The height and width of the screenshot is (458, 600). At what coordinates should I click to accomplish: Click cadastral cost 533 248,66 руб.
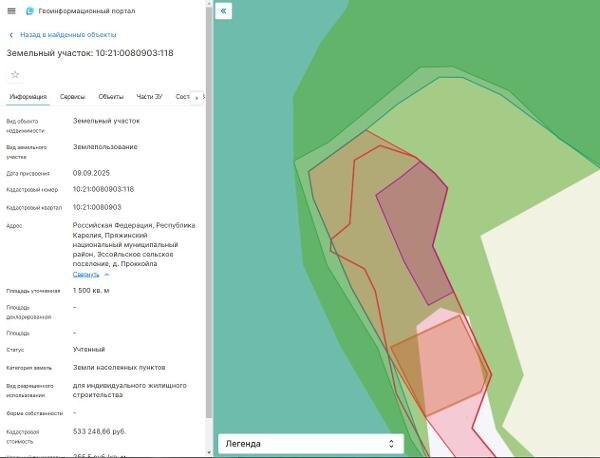pos(99,432)
